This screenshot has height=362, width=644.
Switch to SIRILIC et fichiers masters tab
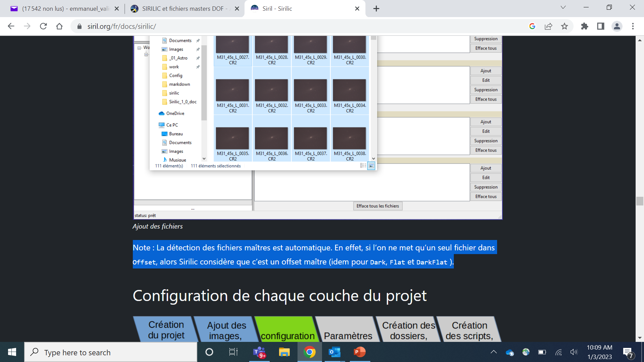point(183,9)
